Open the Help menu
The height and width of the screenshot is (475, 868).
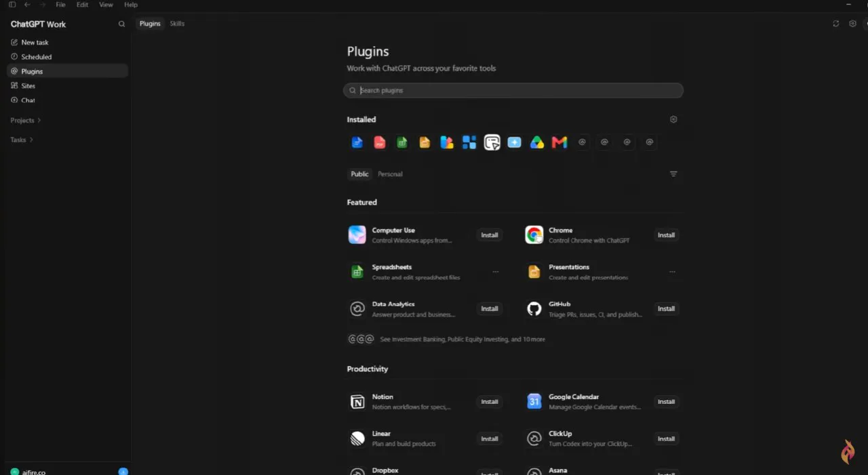(x=131, y=5)
